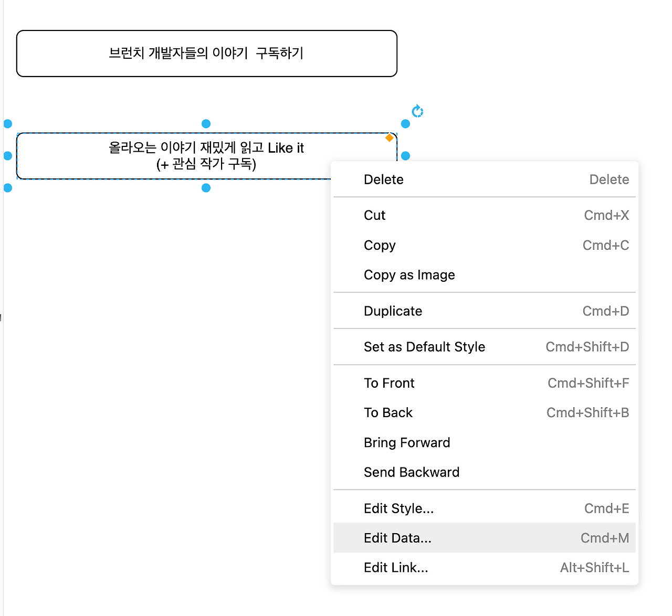The width and height of the screenshot is (672, 616).
Task: Click the left-middle blue resize handle
Action: coord(8,155)
